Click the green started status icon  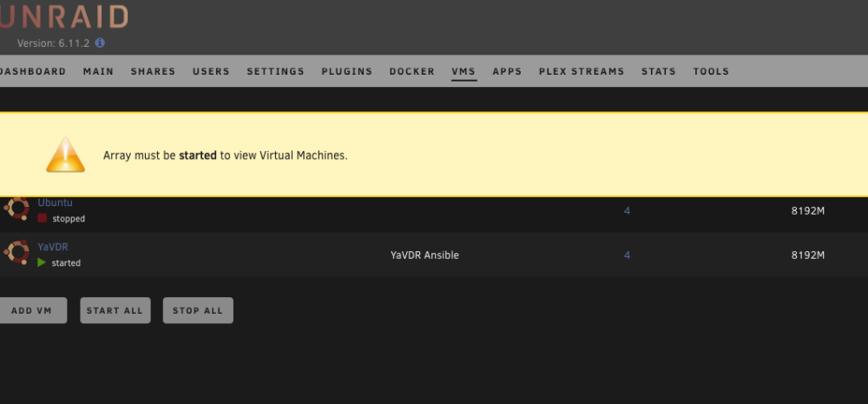point(42,262)
